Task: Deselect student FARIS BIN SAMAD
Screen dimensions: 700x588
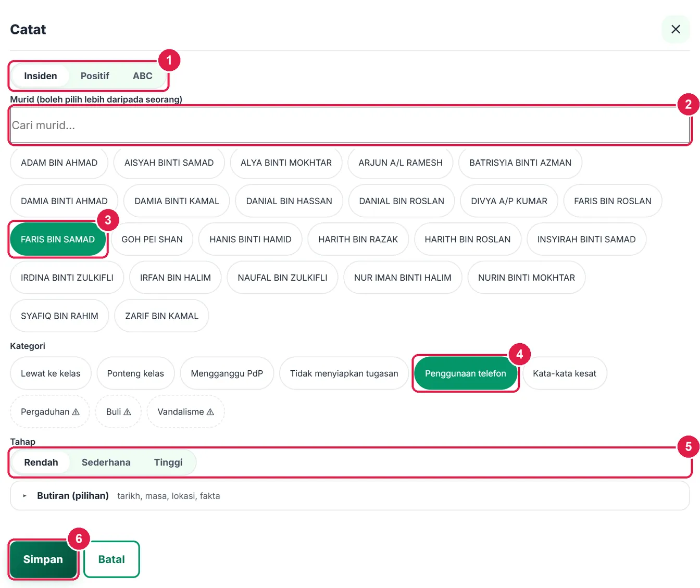Action: click(x=58, y=240)
